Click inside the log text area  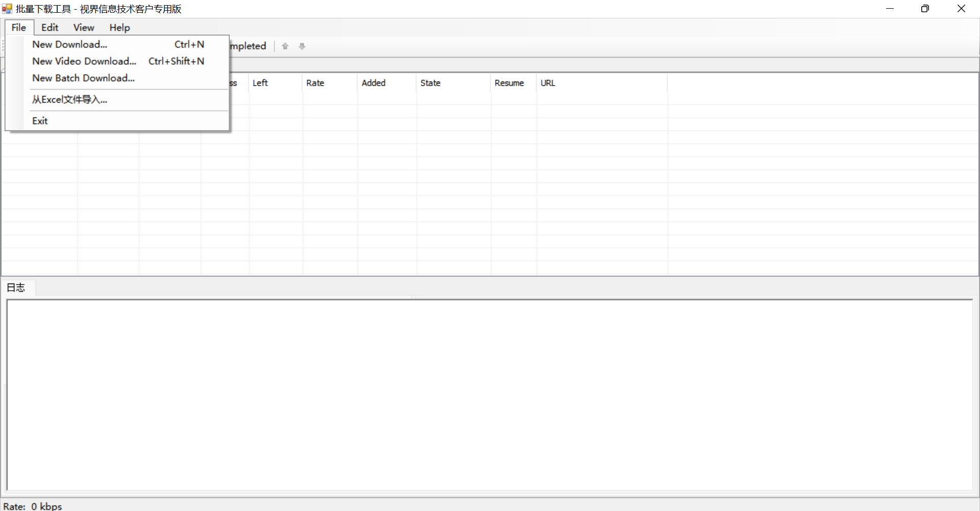[489, 394]
